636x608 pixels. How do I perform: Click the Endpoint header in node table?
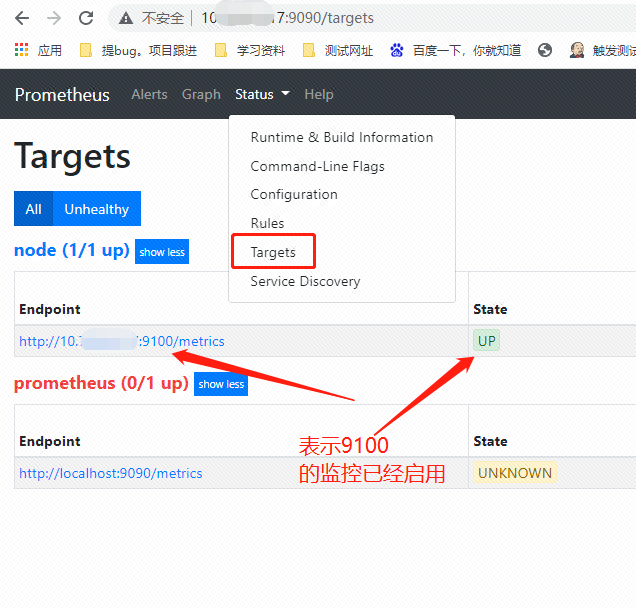pos(50,309)
